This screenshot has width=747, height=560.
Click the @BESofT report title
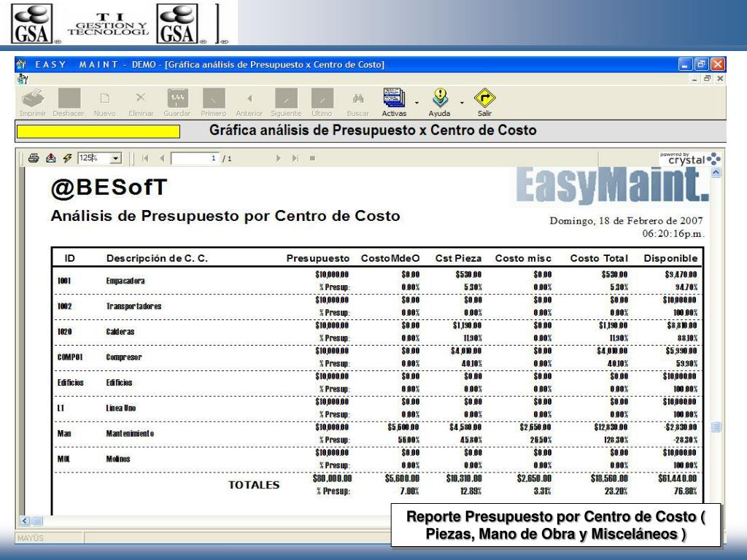click(x=109, y=187)
